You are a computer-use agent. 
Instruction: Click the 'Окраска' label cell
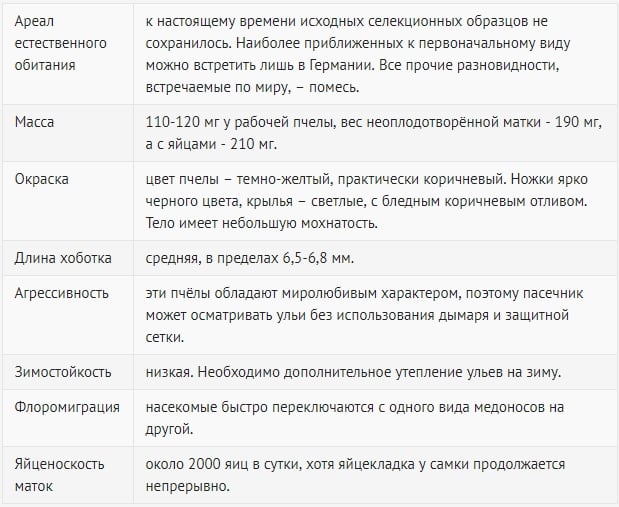(41, 179)
